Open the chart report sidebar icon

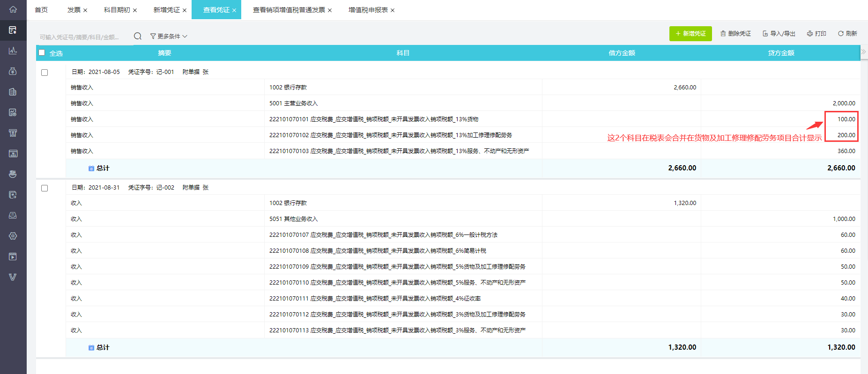coord(13,51)
